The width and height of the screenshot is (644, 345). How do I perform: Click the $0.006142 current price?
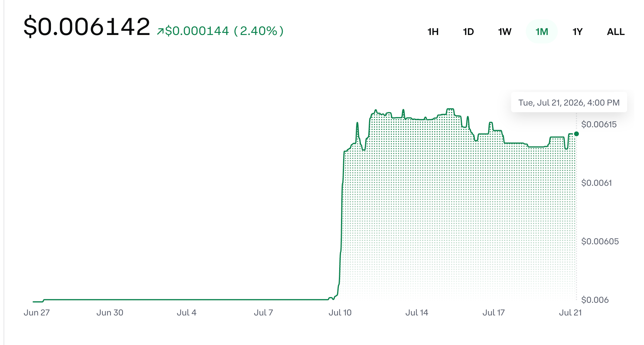click(x=87, y=27)
